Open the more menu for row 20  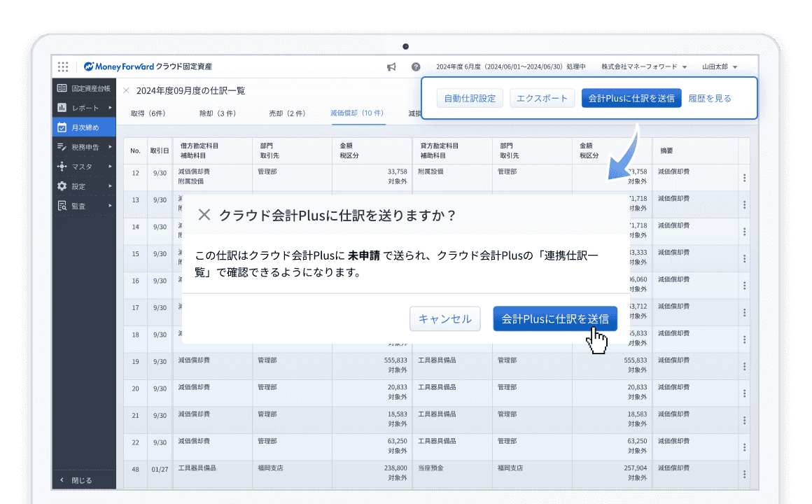(x=744, y=393)
